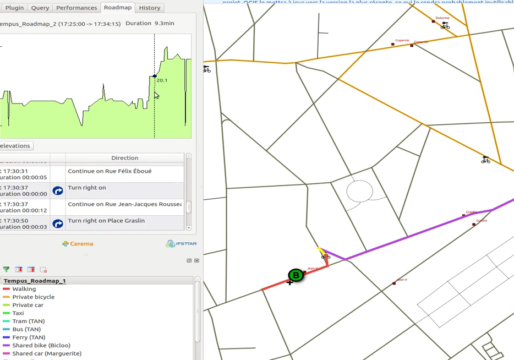Click the elevations button
The height and width of the screenshot is (360, 514).
point(15,146)
